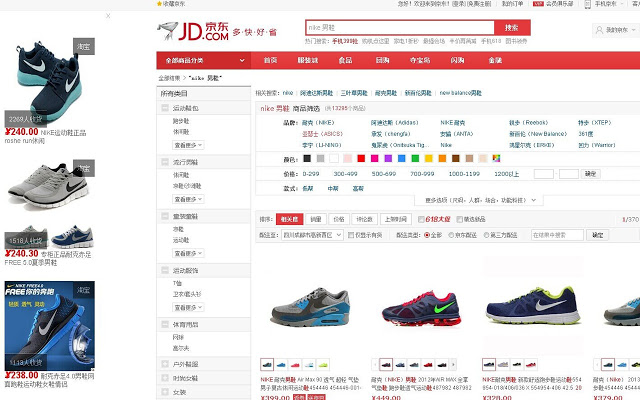Click the search within results field
The height and width of the screenshot is (400, 640).
557,235
